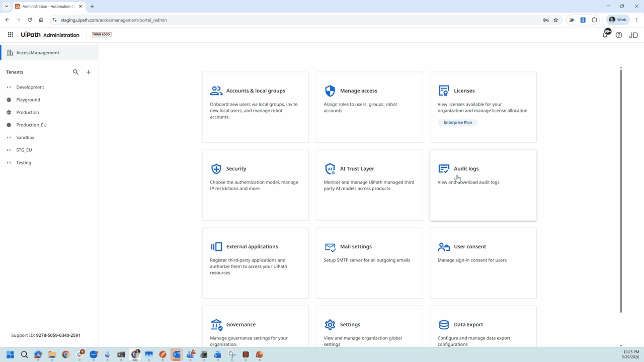
Task: Click the browser home button
Action: (41, 20)
